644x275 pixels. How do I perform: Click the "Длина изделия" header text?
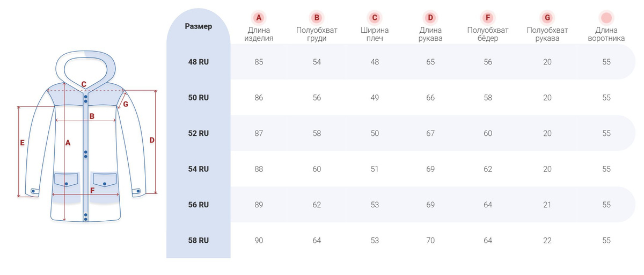point(259,34)
